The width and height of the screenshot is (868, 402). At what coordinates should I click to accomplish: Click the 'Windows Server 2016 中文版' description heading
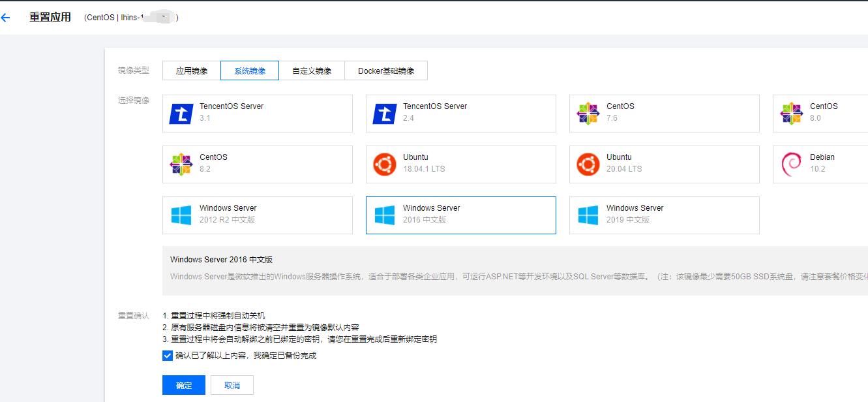221,259
